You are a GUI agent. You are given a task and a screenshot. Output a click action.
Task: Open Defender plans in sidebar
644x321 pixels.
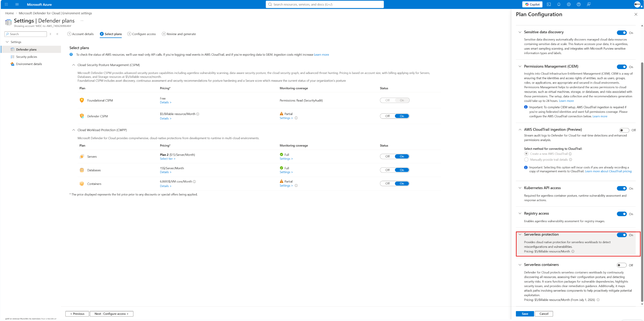pos(31,49)
